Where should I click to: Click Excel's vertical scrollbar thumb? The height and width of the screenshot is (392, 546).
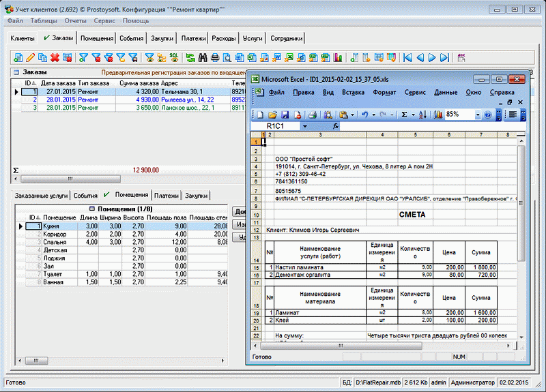click(521, 203)
